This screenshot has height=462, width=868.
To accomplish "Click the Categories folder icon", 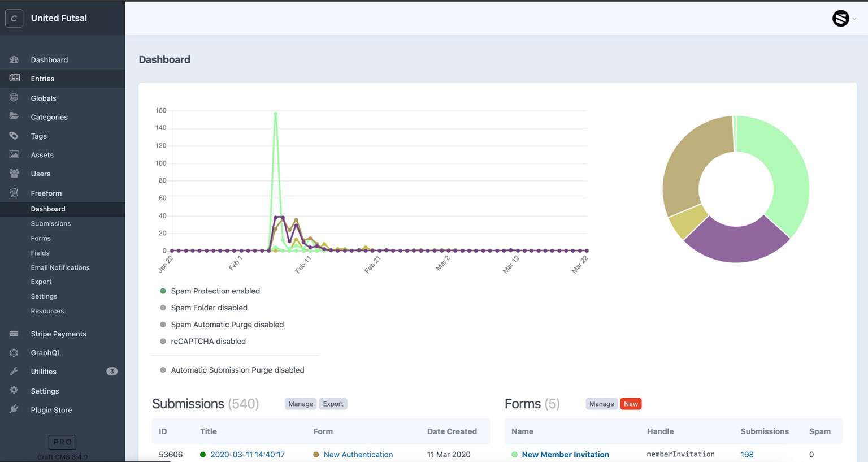I will click(x=14, y=116).
